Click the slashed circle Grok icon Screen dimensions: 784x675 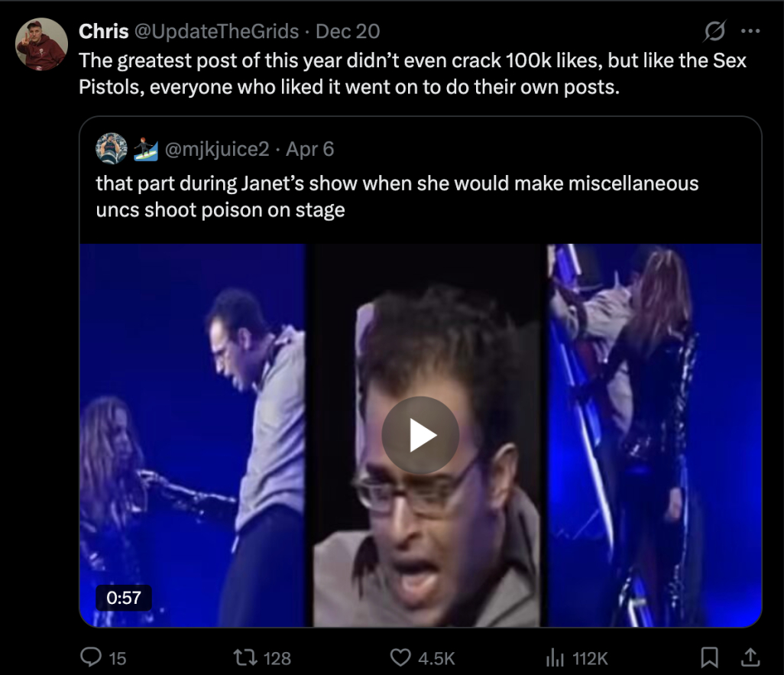[x=714, y=32]
